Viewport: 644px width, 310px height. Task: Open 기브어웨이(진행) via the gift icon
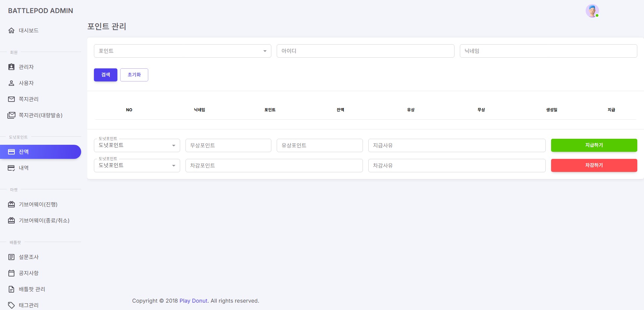coord(11,204)
